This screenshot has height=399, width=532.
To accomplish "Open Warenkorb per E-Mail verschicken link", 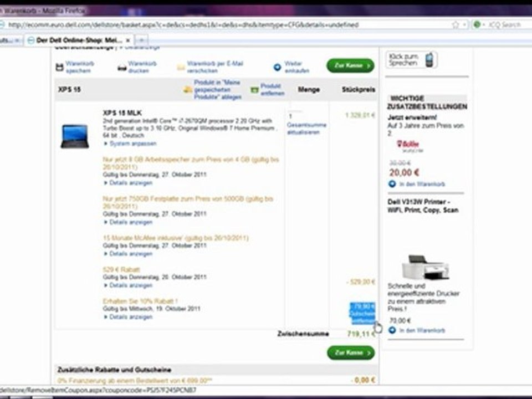I will (215, 67).
